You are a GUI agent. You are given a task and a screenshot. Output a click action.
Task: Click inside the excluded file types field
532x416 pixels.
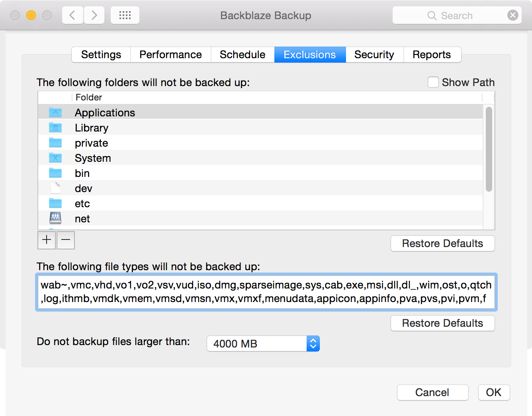266,292
